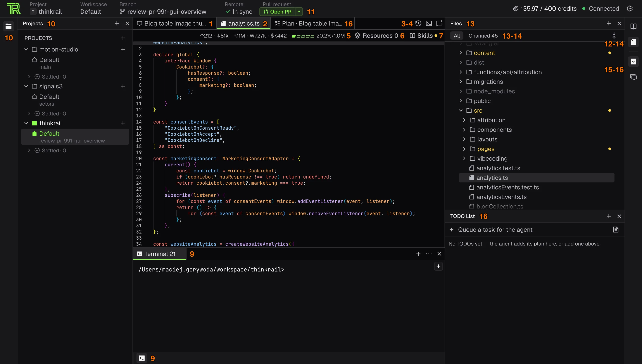
Task: Select the Terminal 21 tab
Action: (x=160, y=254)
